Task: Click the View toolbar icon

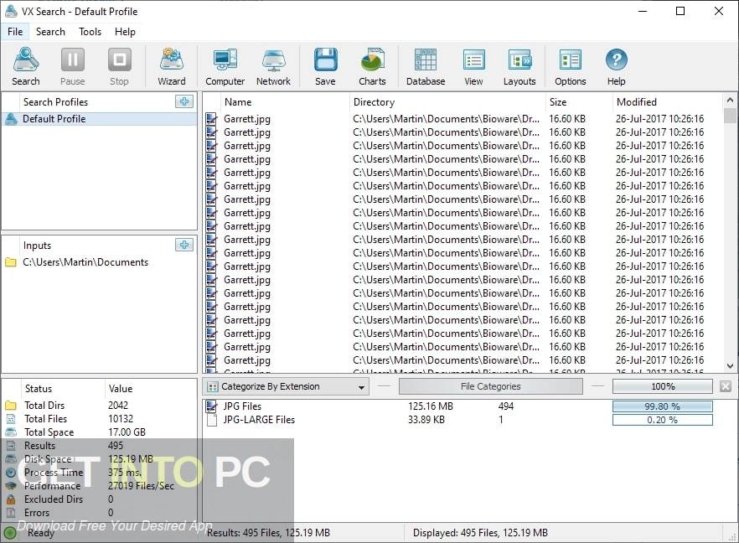Action: pos(474,66)
